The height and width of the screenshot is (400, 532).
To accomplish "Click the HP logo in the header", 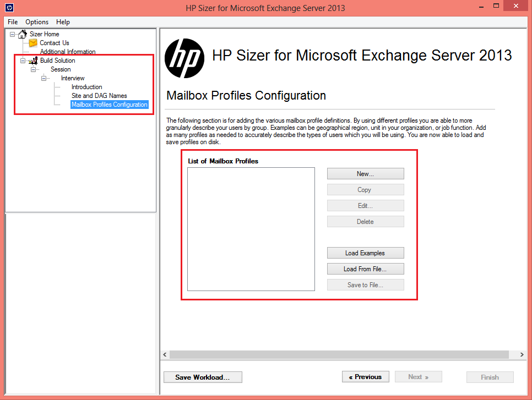I will click(184, 58).
